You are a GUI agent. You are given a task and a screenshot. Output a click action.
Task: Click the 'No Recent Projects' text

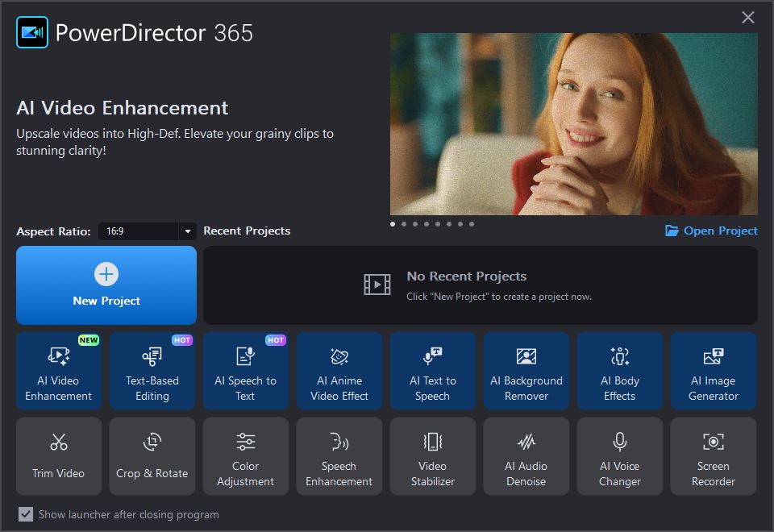(467, 276)
